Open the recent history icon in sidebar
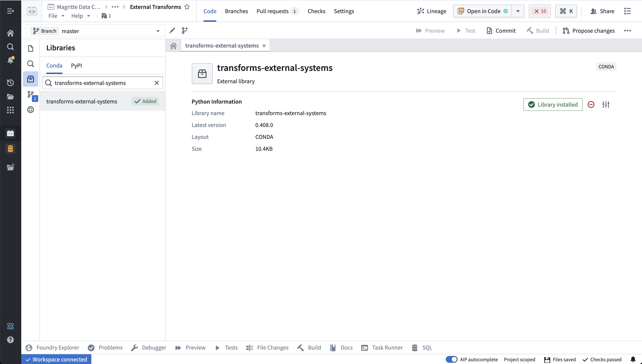 (10, 83)
